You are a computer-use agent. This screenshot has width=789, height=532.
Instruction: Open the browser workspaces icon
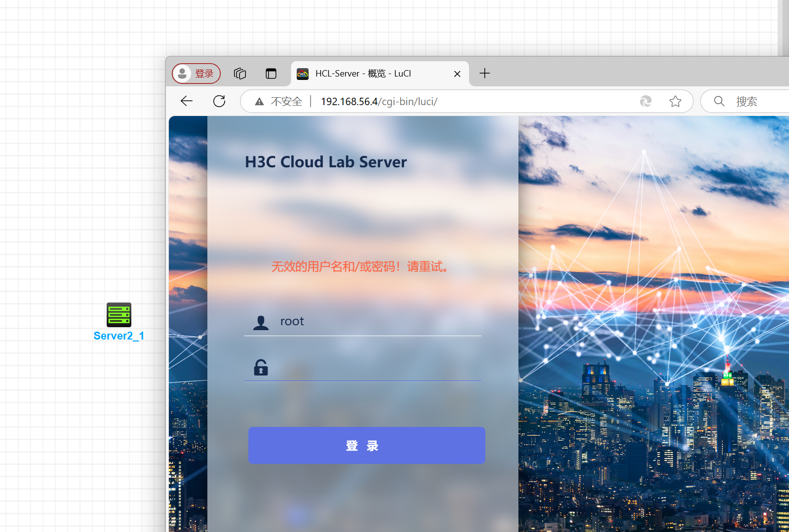240,74
